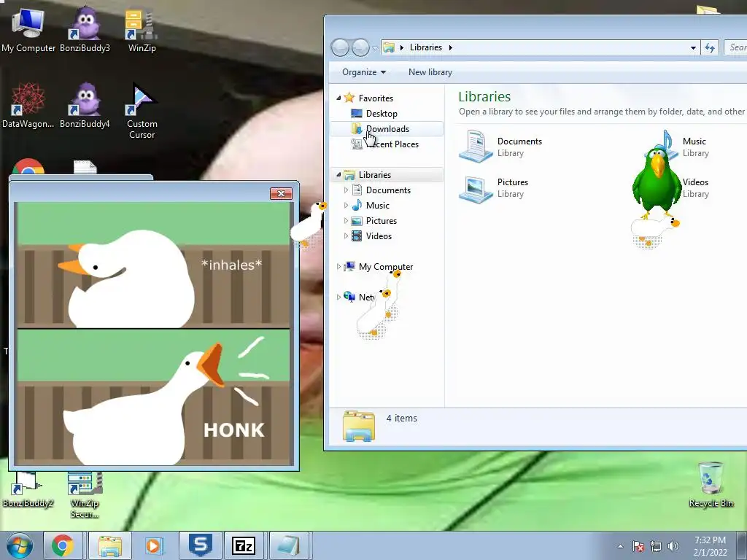Open the 7-Zip taskbar icon
Viewport: 747px width, 560px height.
point(244,545)
